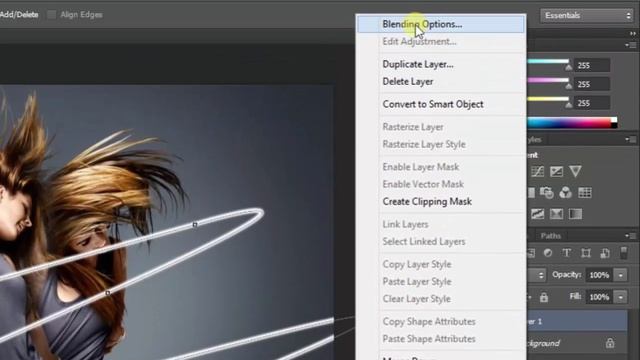Open the Essentials workspace dropdown
Screen dimensions: 640x360
(x=587, y=16)
